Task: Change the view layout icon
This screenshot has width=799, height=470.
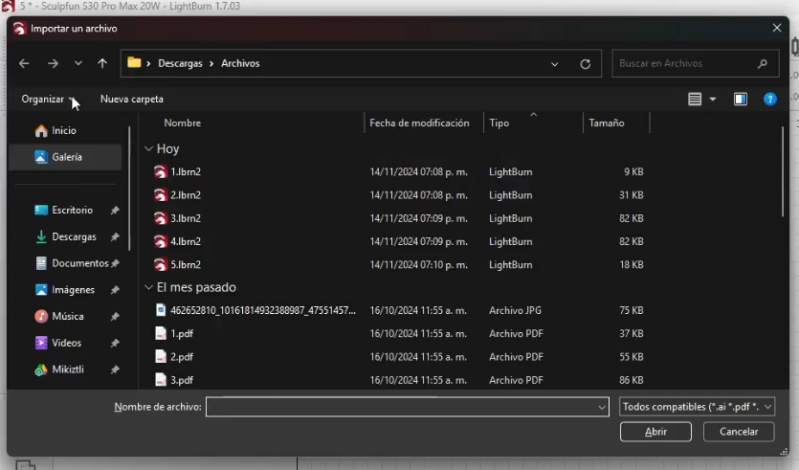Action: [695, 99]
